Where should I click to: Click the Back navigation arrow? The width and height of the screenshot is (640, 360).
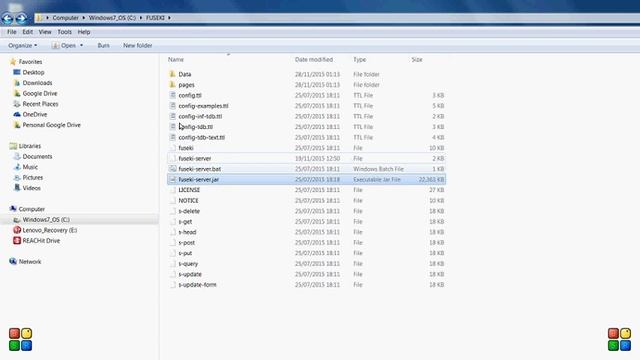coord(7,18)
